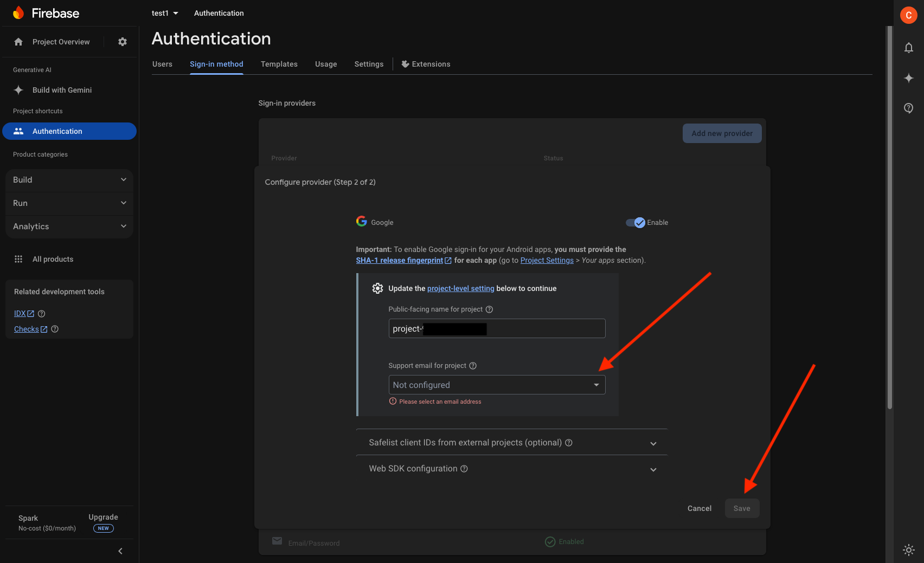Open the project-level setting link
Image resolution: width=924 pixels, height=563 pixels.
(461, 288)
